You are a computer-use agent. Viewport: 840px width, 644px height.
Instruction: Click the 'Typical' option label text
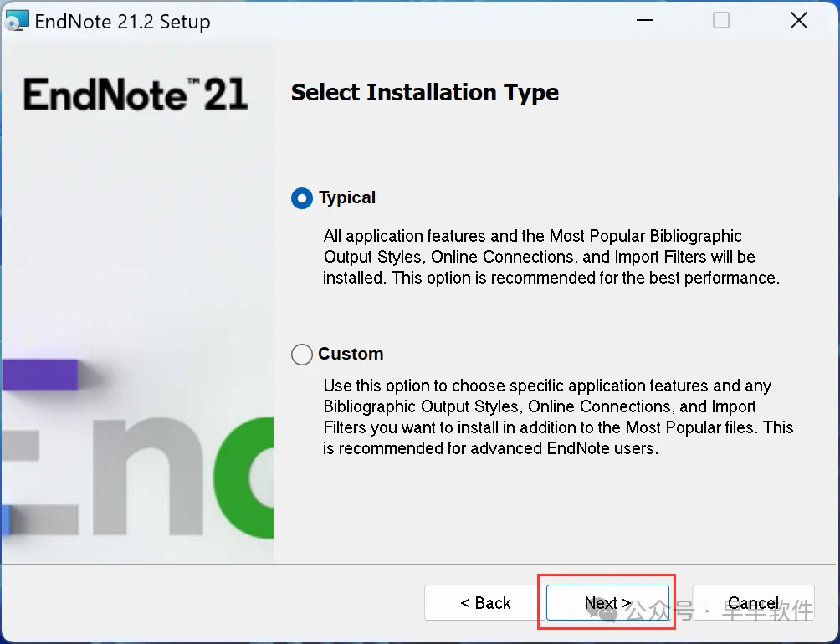tap(347, 197)
